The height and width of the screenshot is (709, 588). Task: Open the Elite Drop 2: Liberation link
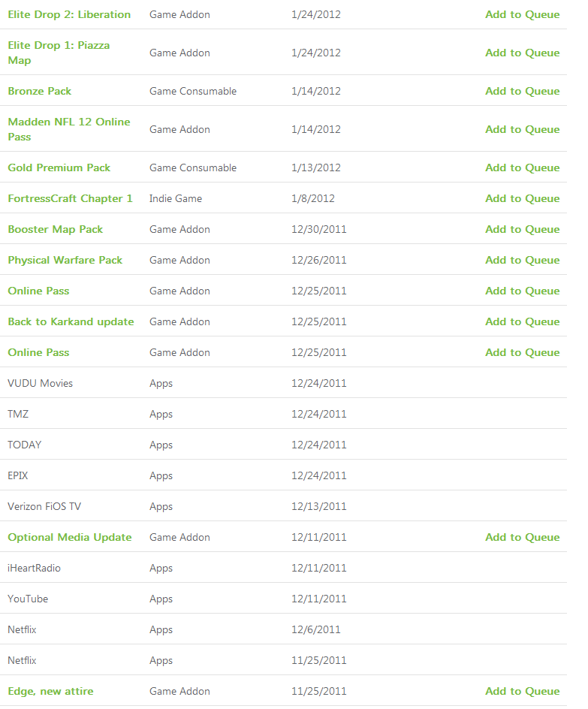[x=69, y=14]
